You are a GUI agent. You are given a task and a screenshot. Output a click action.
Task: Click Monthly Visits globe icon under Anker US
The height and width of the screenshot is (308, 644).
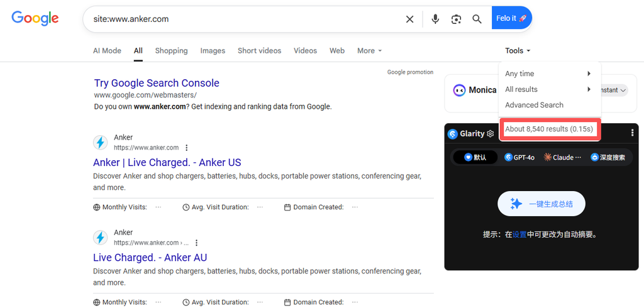[x=97, y=207]
